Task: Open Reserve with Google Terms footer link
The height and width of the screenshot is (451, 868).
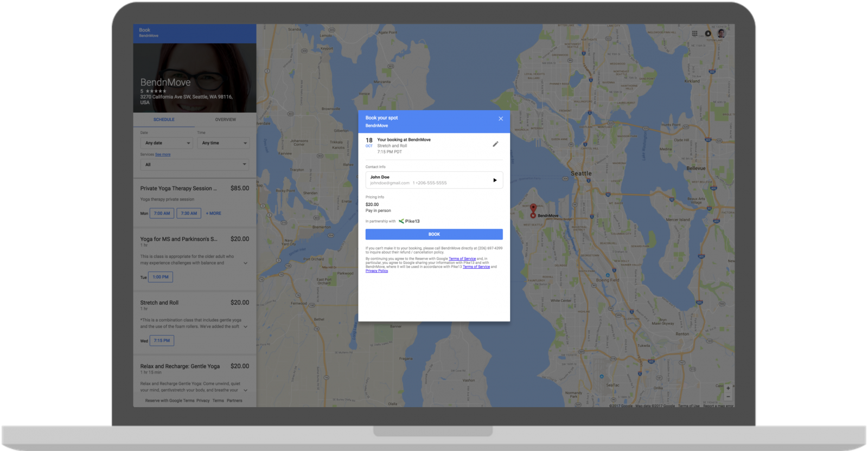Action: (170, 401)
